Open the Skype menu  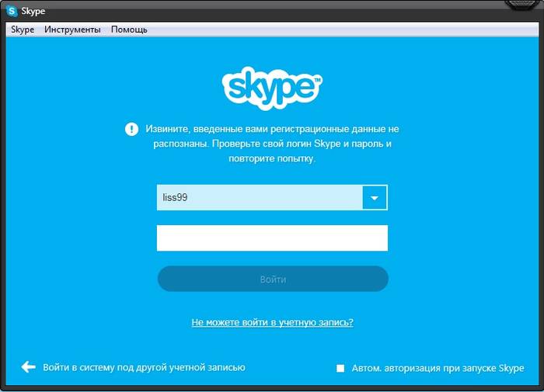(x=23, y=29)
